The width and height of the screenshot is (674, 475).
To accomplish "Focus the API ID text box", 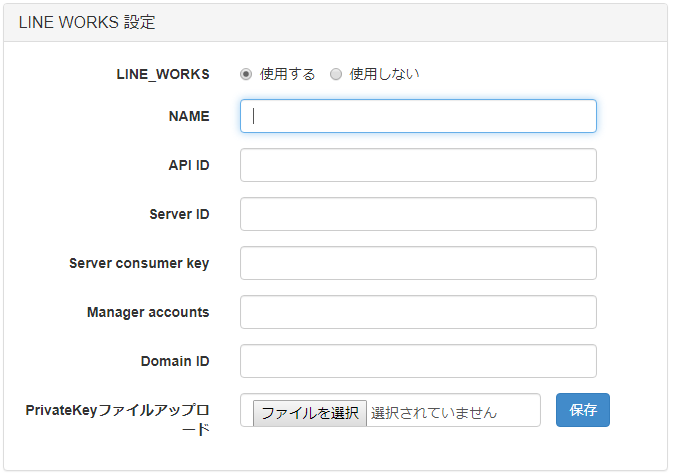I will [418, 165].
